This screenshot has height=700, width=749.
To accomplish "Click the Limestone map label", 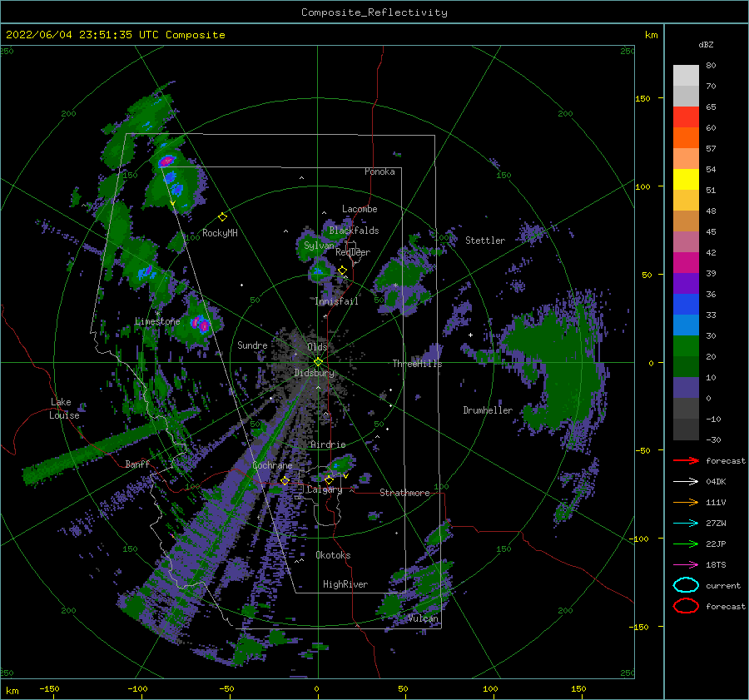I will [157, 321].
